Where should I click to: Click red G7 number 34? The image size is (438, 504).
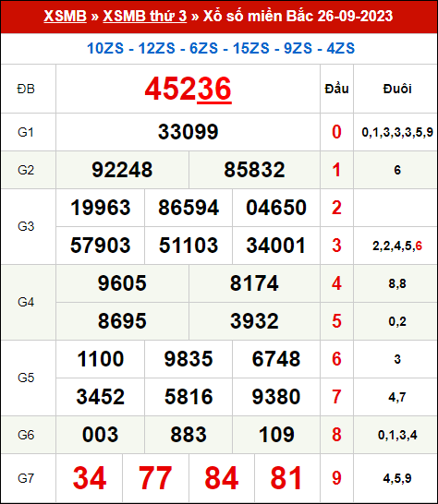pos(90,478)
